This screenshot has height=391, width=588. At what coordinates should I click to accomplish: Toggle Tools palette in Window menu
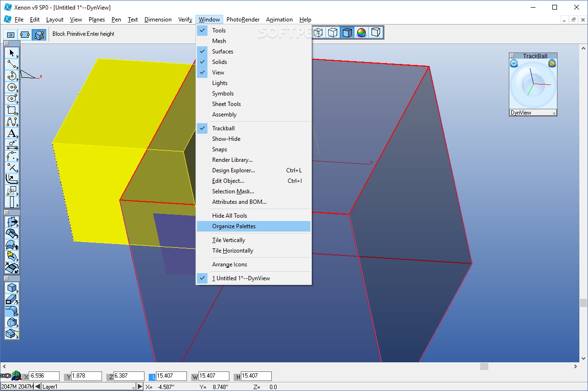tap(254, 31)
